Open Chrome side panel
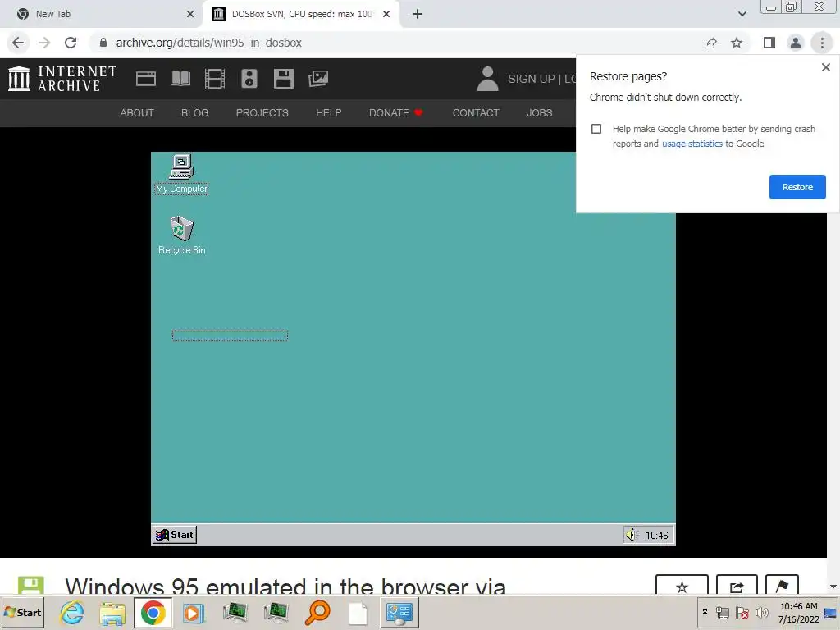The image size is (840, 630). coord(769,43)
